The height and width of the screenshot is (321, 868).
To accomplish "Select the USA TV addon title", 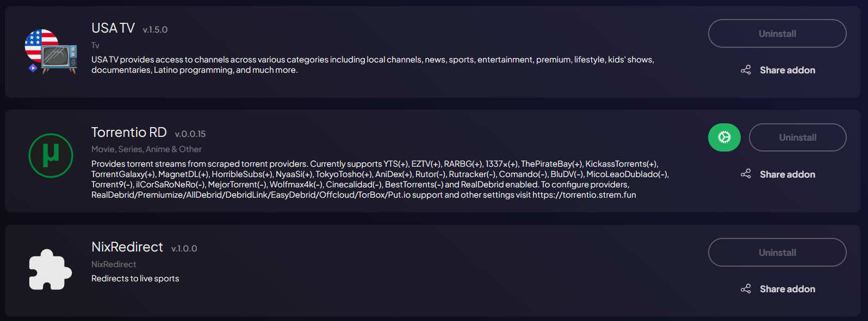I will 113,28.
